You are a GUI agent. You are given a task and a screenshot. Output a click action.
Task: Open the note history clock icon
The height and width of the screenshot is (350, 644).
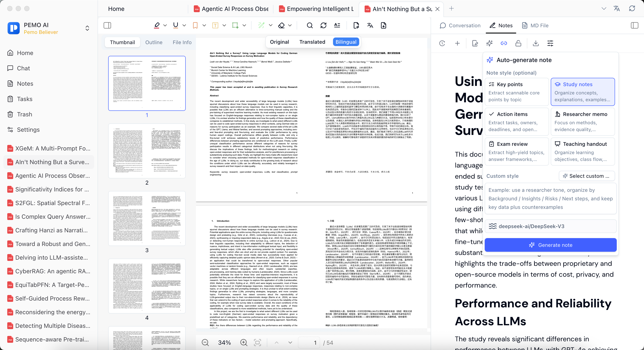pos(442,43)
